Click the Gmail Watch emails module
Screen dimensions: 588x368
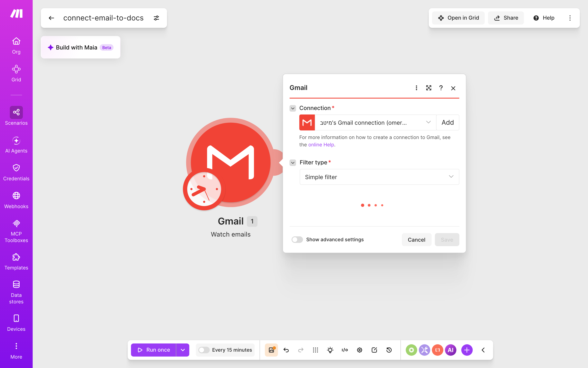[x=231, y=163]
